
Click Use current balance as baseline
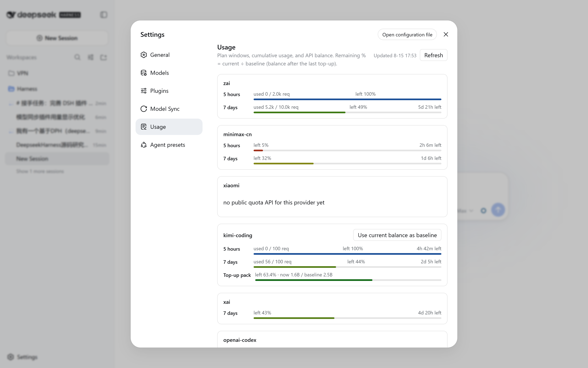pos(397,235)
